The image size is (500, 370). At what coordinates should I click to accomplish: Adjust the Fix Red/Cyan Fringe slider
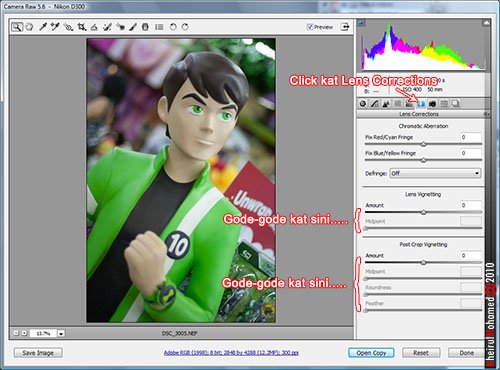[x=423, y=144]
